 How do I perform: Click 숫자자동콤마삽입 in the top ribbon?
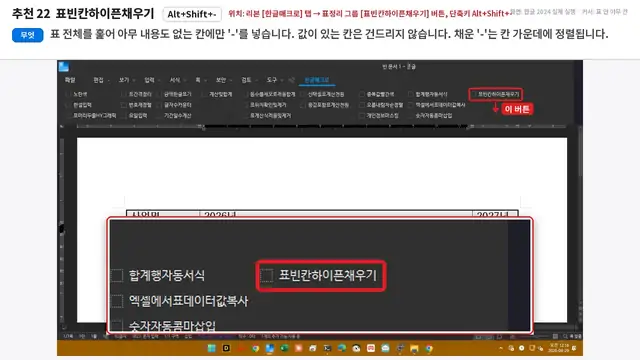click(430, 116)
